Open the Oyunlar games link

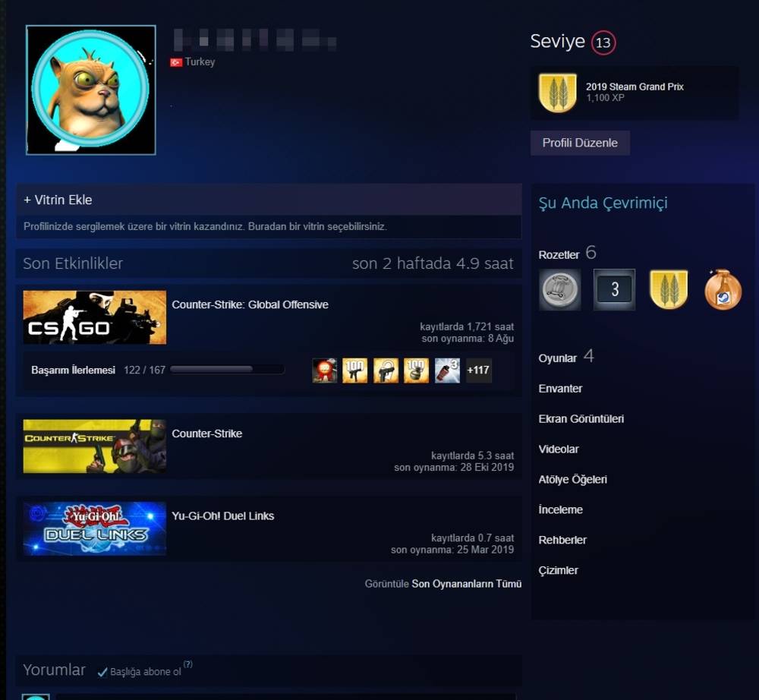(x=558, y=358)
